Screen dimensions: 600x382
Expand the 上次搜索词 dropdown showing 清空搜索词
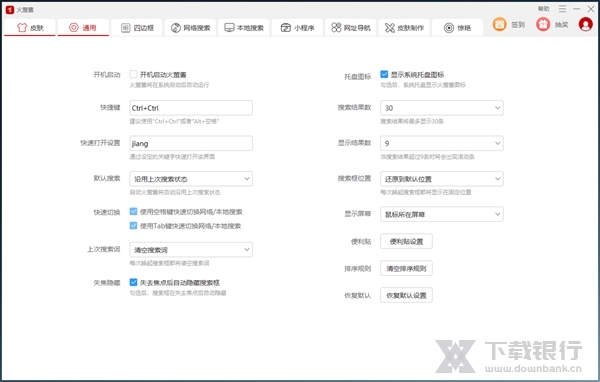191,250
